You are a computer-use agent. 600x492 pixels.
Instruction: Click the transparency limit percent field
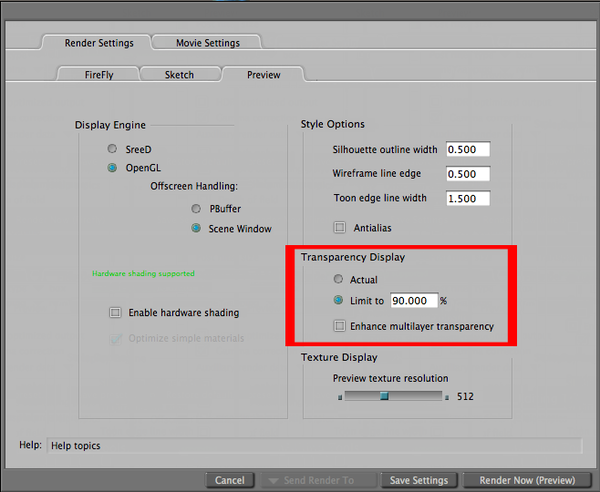pos(414,300)
